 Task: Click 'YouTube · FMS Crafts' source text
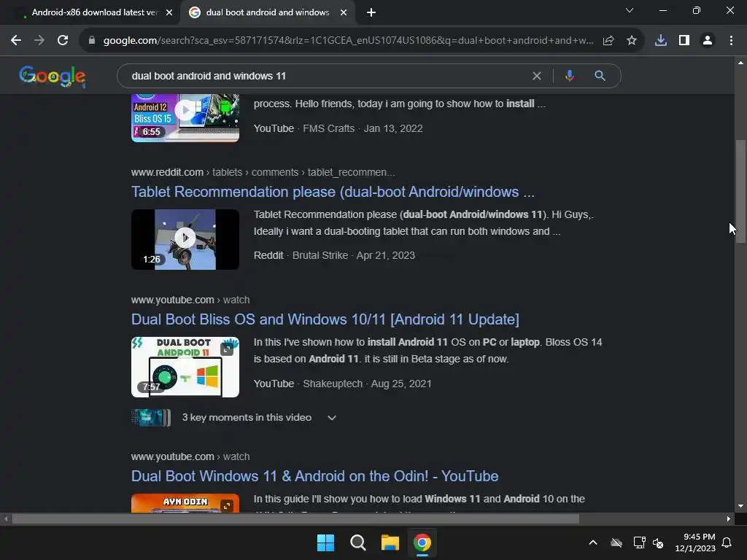click(x=304, y=128)
